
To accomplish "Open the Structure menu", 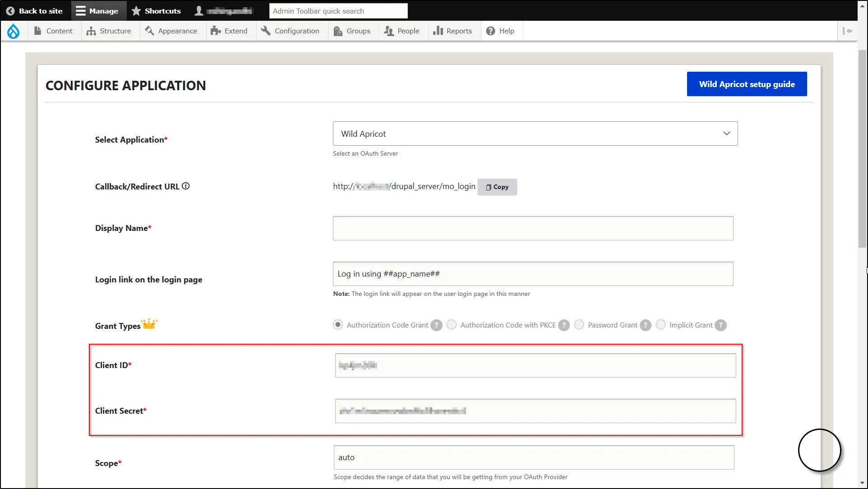I will point(109,31).
